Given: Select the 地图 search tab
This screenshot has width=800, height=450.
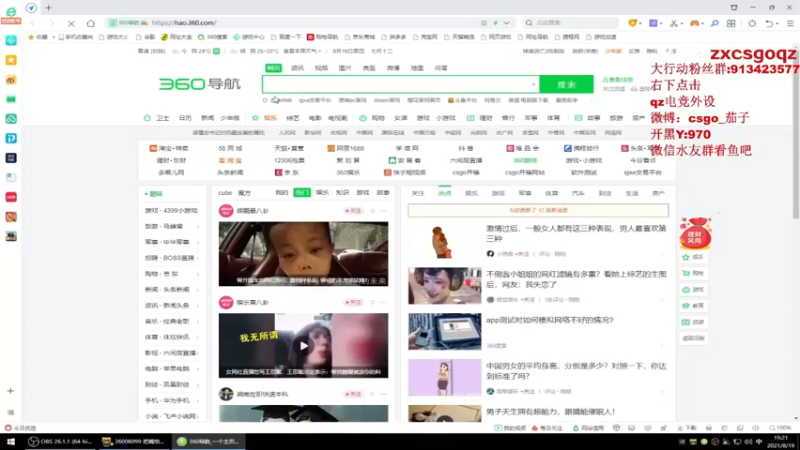Looking at the screenshot, I should [x=417, y=68].
